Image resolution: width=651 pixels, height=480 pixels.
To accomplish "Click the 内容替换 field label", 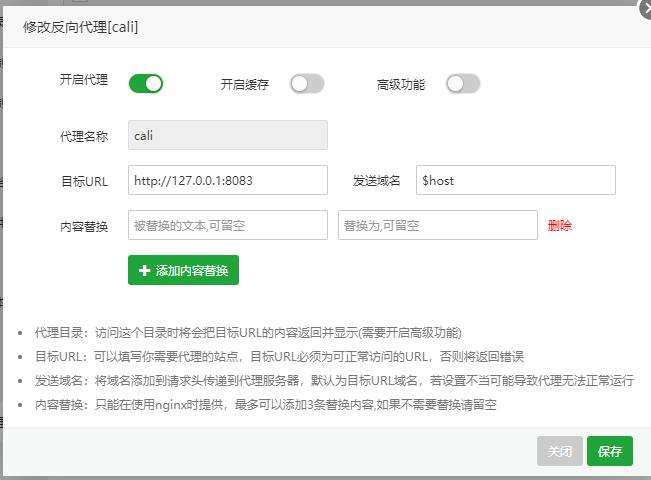I will (84, 227).
